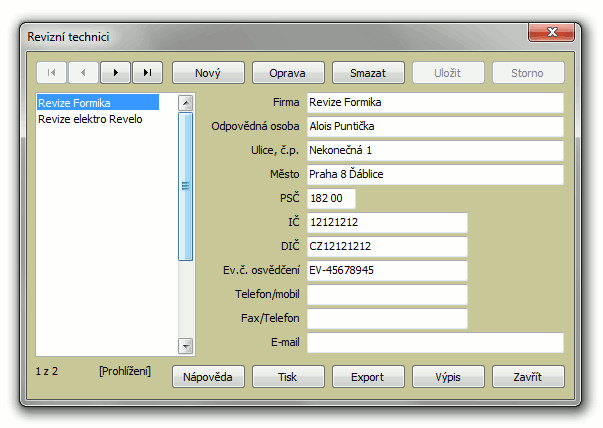Click the list scrollbar up arrow
The image size is (603, 428).
coord(186,103)
